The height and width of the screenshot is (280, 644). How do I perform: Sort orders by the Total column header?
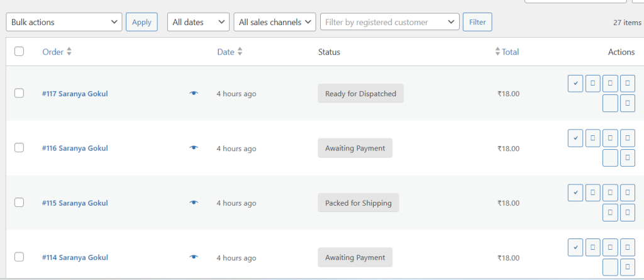click(x=509, y=52)
